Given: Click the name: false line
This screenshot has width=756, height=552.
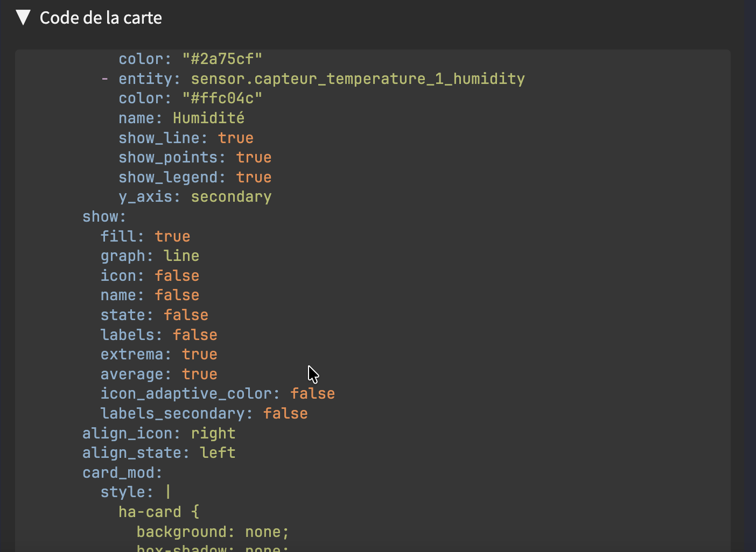Looking at the screenshot, I should point(150,295).
